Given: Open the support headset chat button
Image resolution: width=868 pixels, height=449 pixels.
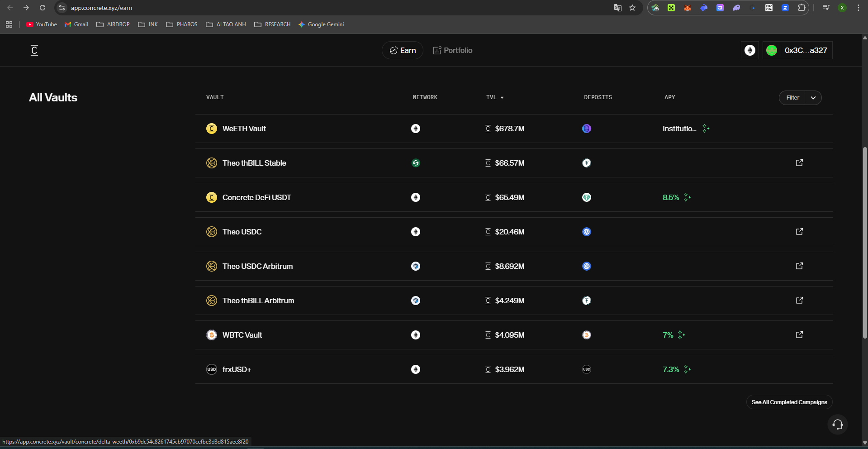Looking at the screenshot, I should point(838,425).
